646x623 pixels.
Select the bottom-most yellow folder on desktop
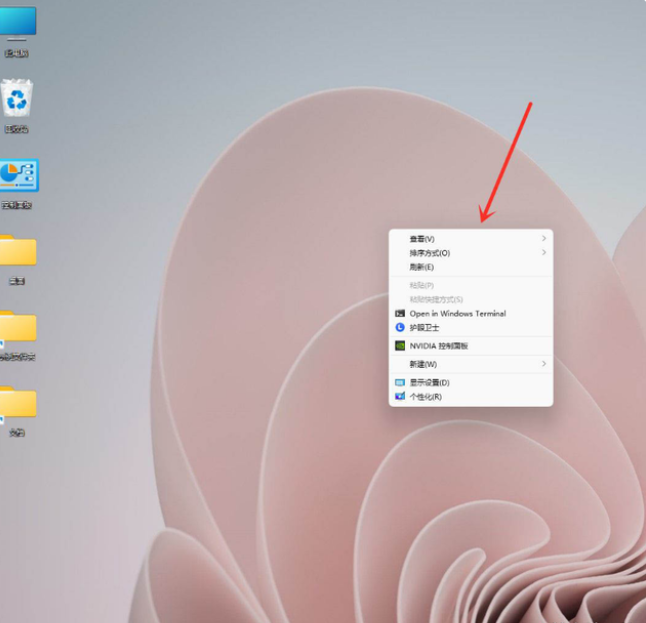[x=18, y=403]
